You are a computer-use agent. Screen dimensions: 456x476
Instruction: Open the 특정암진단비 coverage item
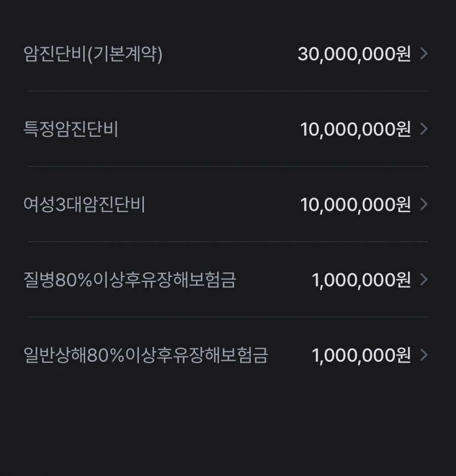(228, 129)
